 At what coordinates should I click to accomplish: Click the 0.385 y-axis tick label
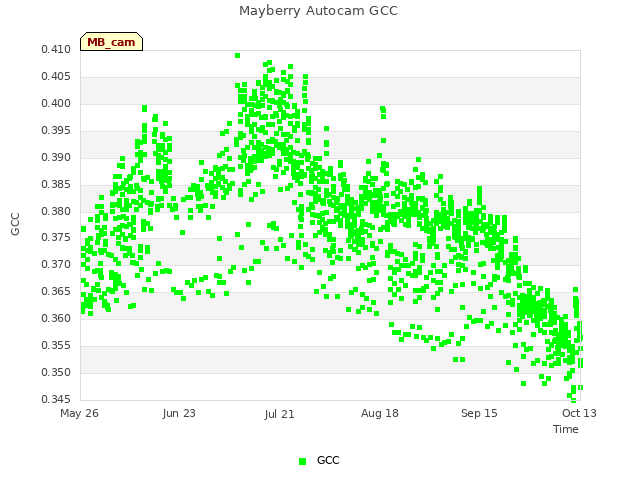pyautogui.click(x=56, y=184)
